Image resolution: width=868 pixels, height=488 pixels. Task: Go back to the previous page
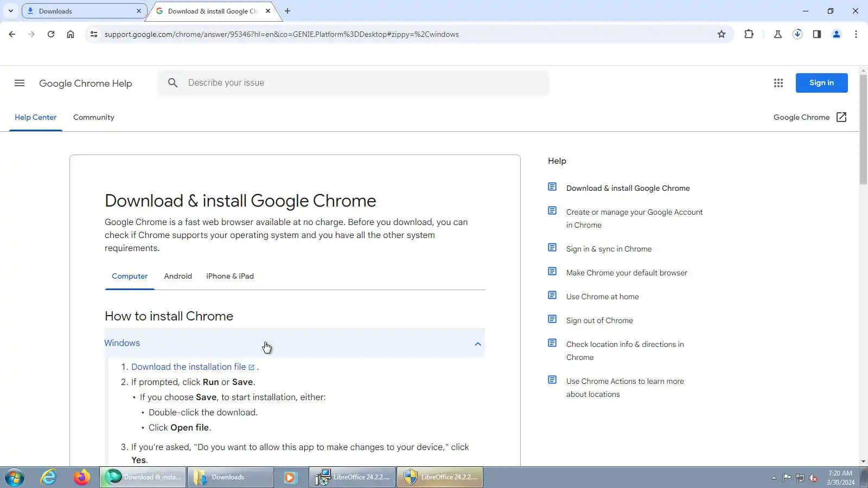[12, 34]
